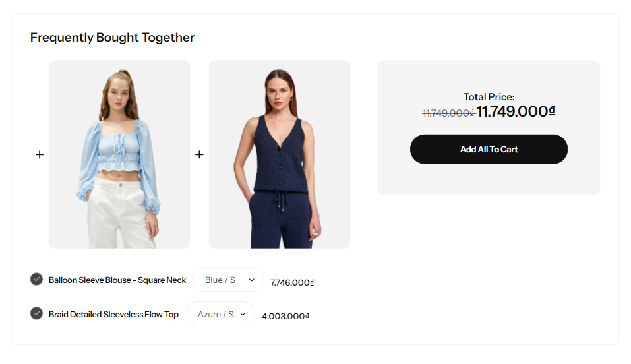Screen dimensions: 631x364
Task: Click the Total Price label
Action: click(489, 97)
